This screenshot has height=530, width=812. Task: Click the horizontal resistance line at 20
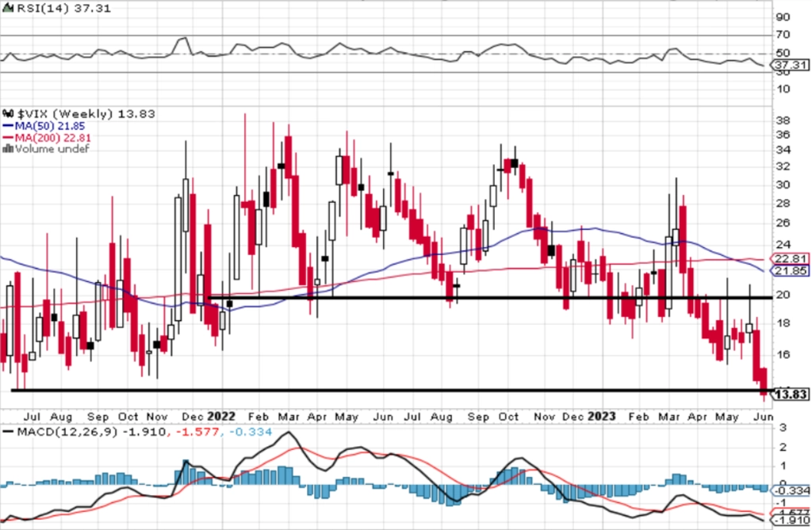click(489, 298)
